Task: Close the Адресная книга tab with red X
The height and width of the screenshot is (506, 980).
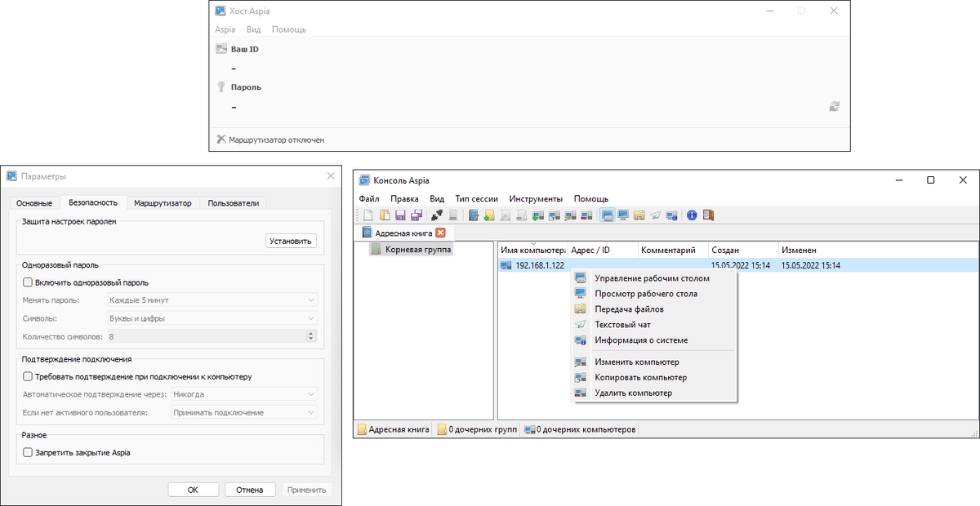Action: point(441,233)
